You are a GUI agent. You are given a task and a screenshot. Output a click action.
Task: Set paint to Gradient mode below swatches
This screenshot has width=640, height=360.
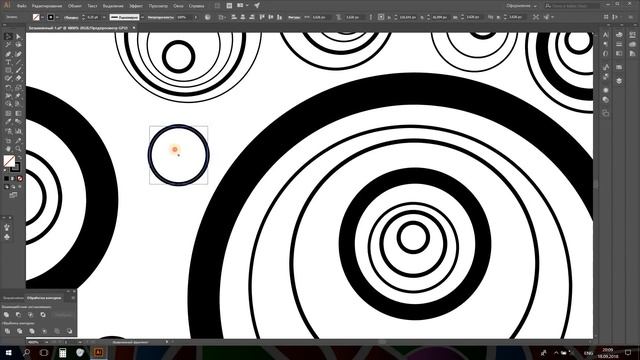(x=13, y=178)
